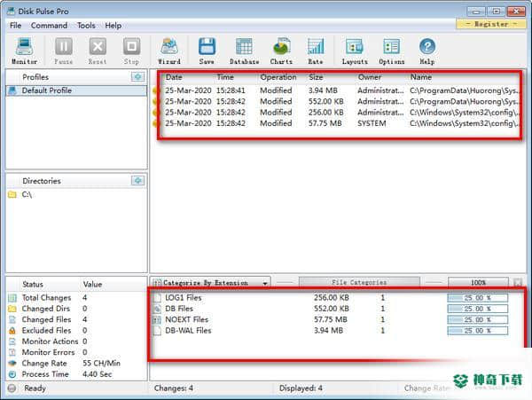The width and height of the screenshot is (532, 400).
Task: Show the Charts view
Action: tap(281, 51)
